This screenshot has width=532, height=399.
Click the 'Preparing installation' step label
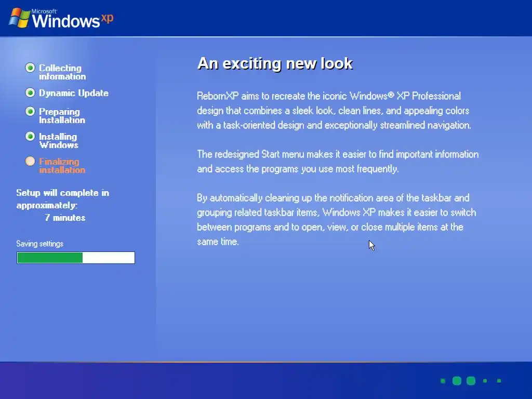[x=62, y=116]
